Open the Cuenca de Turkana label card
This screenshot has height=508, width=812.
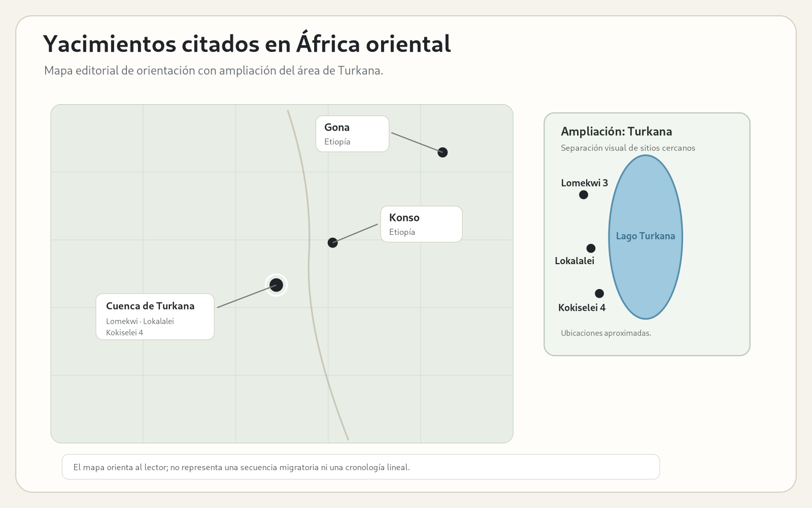[155, 316]
